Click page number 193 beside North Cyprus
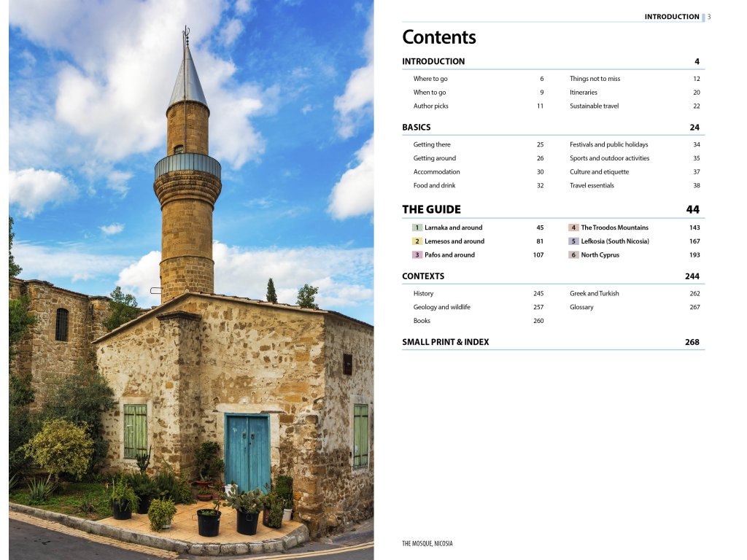The width and height of the screenshot is (747, 560). [x=694, y=254]
